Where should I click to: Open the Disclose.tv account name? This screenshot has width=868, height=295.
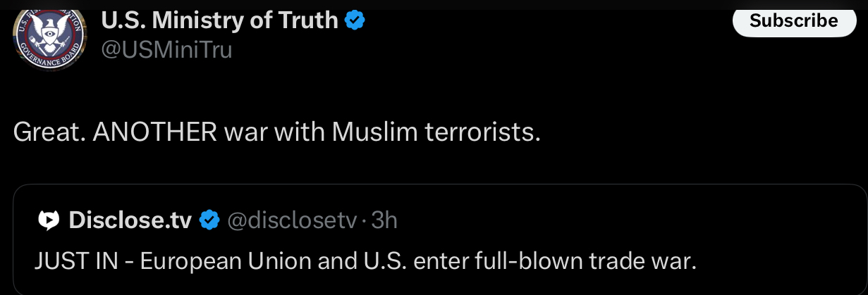click(x=130, y=220)
